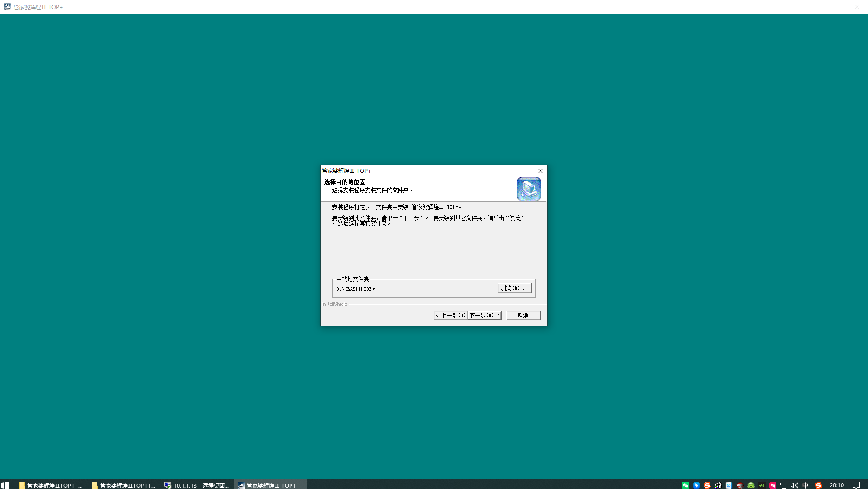The height and width of the screenshot is (489, 868).
Task: Click the pink tray icon beside NVIDIA
Action: (x=772, y=485)
